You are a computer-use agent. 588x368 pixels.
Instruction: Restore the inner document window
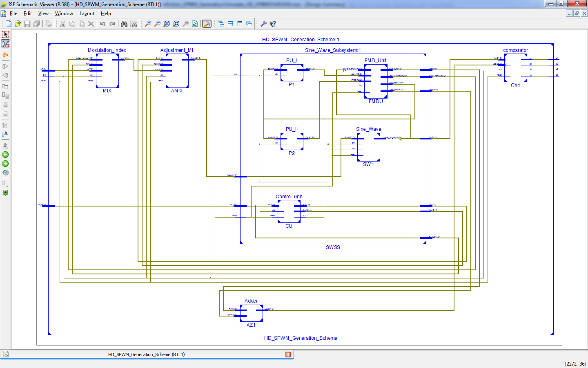pos(577,13)
